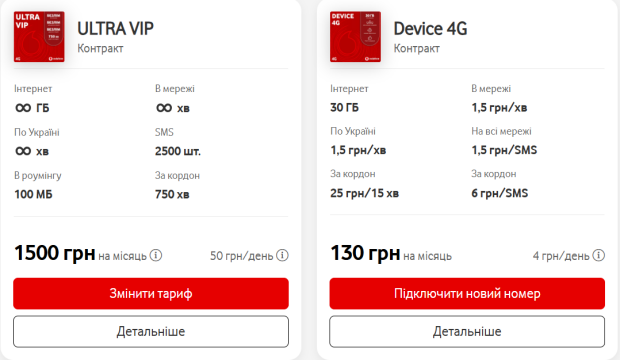This screenshot has width=620, height=360.
Task: Click Підключити новий номер button
Action: click(467, 294)
